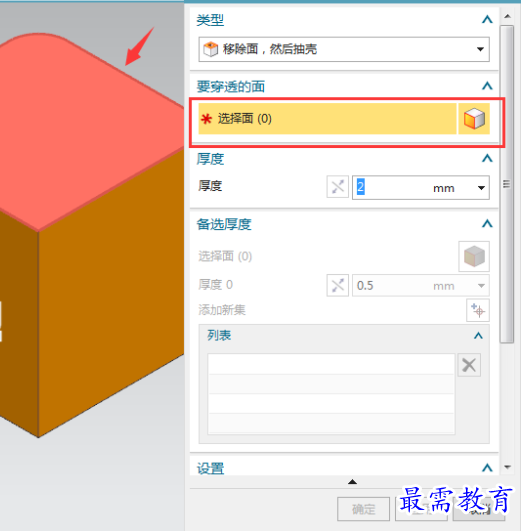Image resolution: width=521 pixels, height=531 pixels.
Task: Click the reverse direction icon beside 厚度 0
Action: [x=337, y=285]
